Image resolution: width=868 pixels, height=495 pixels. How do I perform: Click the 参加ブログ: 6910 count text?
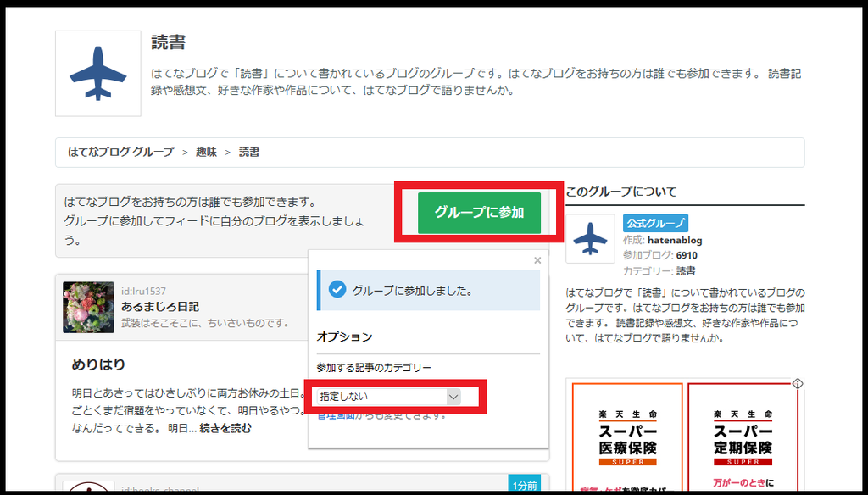click(659, 256)
